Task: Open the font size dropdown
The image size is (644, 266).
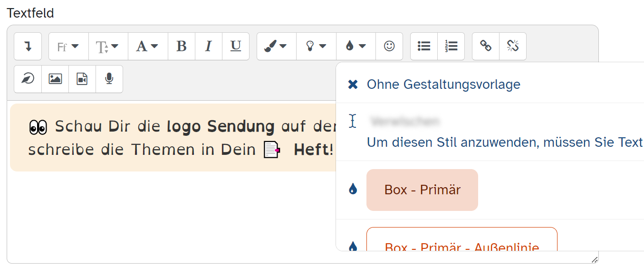Action: click(x=108, y=47)
